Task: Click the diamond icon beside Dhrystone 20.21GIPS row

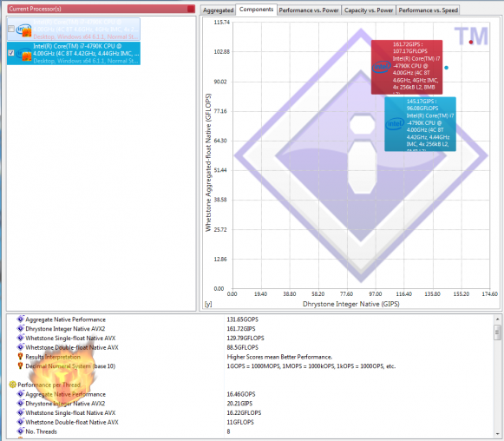Action: pyautogui.click(x=21, y=404)
